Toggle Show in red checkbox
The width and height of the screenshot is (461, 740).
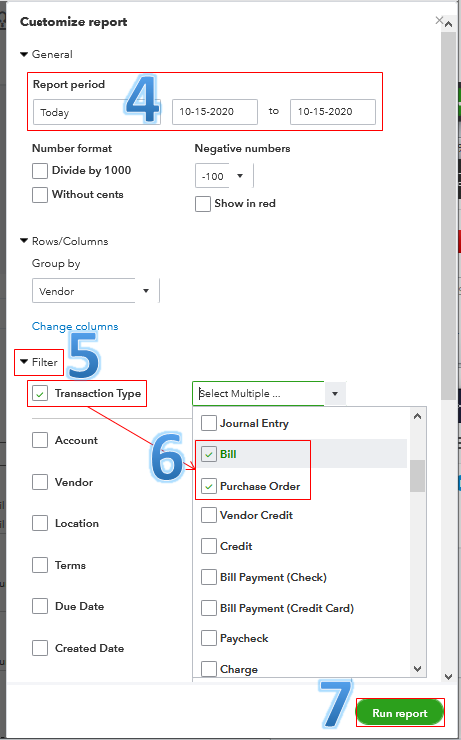(203, 204)
